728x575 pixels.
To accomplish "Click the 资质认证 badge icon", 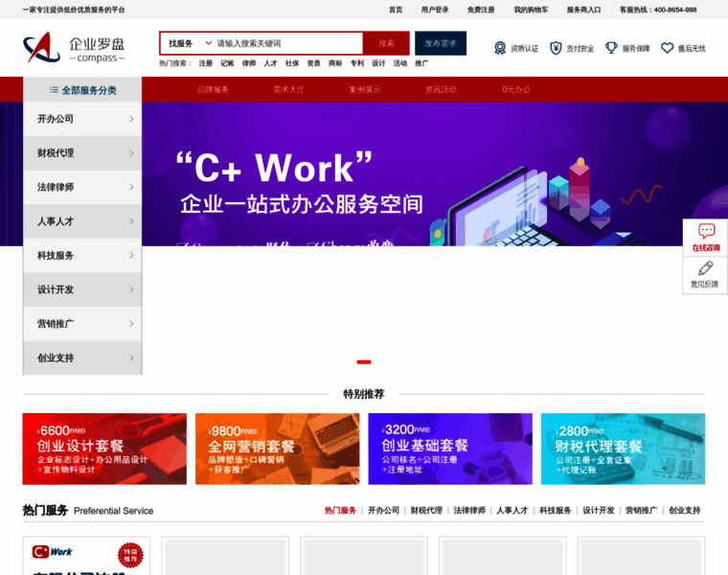I will (x=500, y=48).
